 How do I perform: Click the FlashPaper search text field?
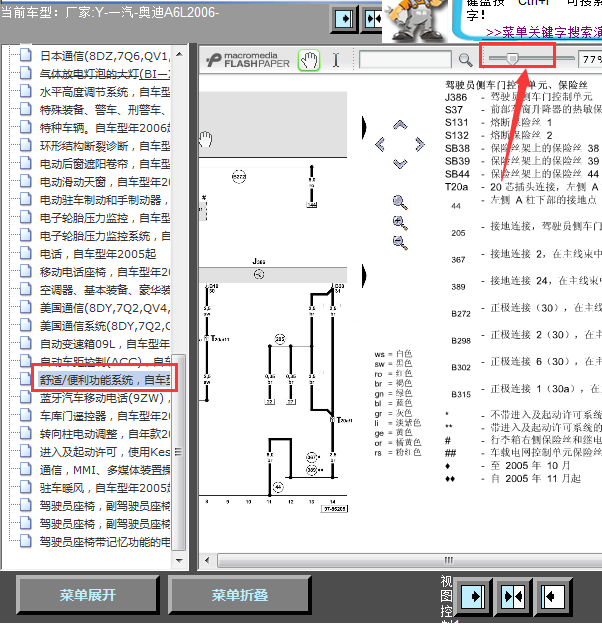405,60
